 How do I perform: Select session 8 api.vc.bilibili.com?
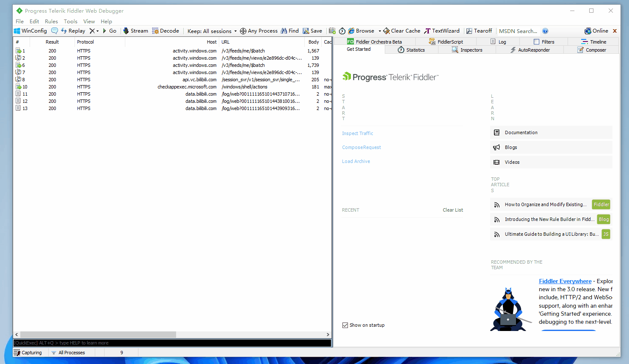tap(173, 80)
